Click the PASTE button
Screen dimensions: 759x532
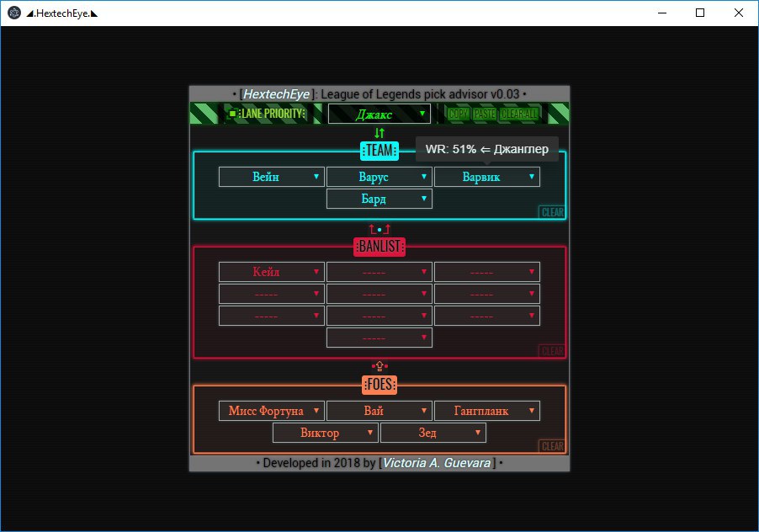coord(485,114)
